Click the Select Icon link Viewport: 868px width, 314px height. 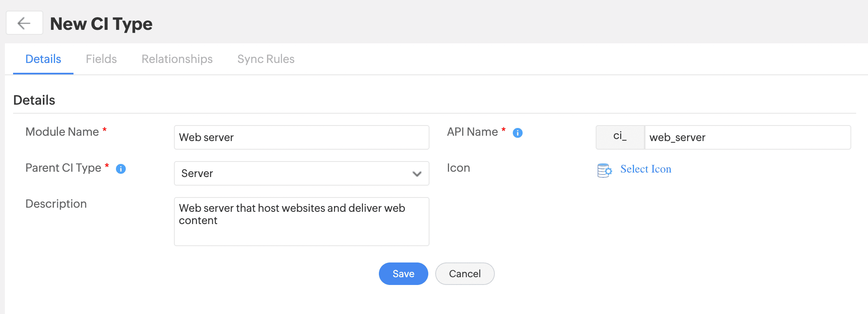pos(645,169)
